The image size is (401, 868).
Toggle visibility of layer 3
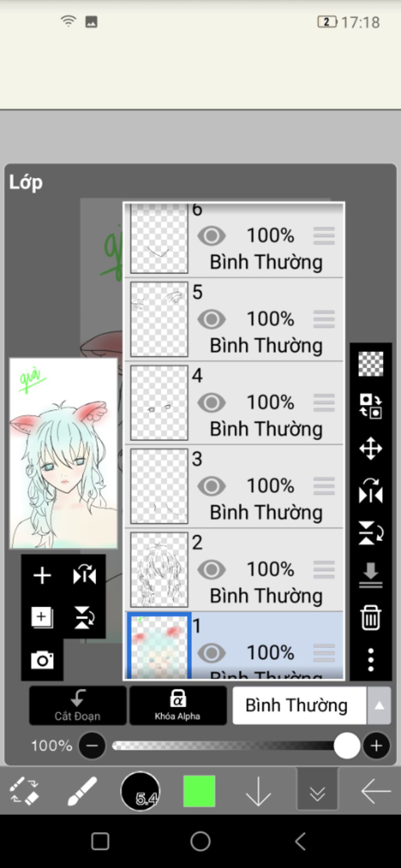pyautogui.click(x=211, y=486)
